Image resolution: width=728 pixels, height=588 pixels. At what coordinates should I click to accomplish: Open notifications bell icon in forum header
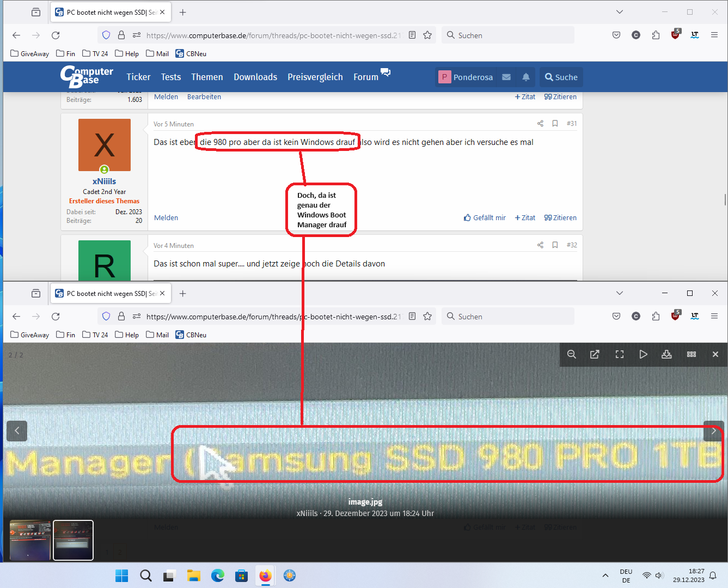[526, 77]
